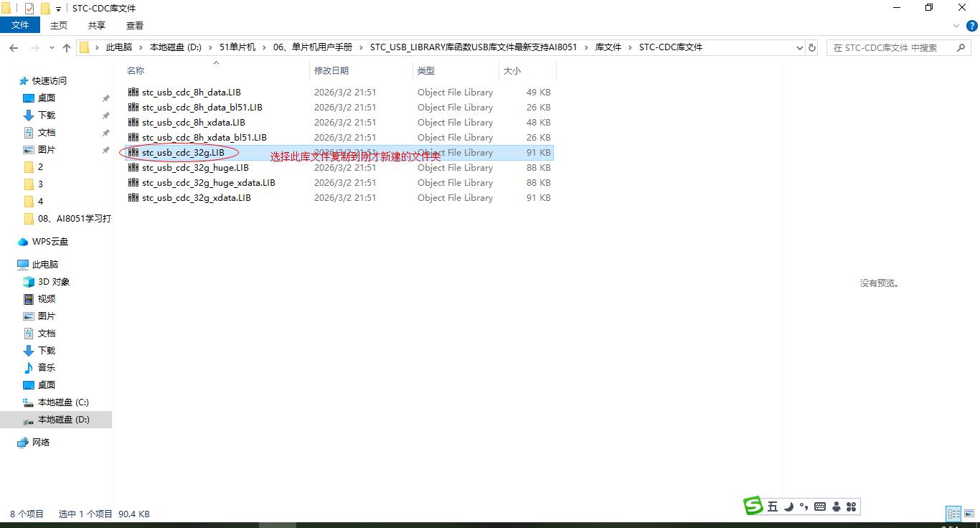This screenshot has width=980, height=528.
Task: Click 06、单片机用户手册 in the address breadcrumb
Action: (313, 47)
